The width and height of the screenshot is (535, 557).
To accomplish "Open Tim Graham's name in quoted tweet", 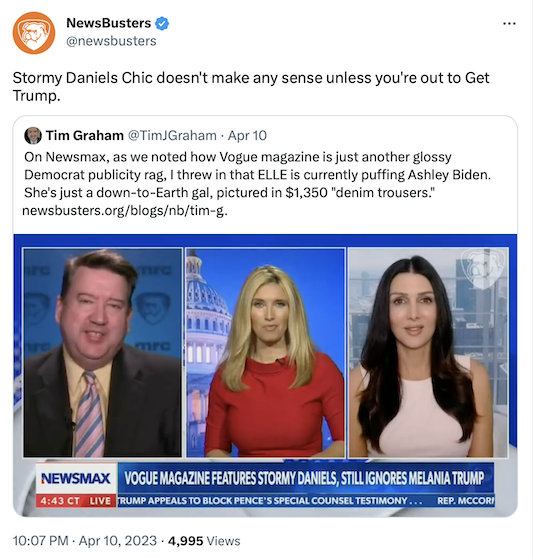I will [x=85, y=135].
